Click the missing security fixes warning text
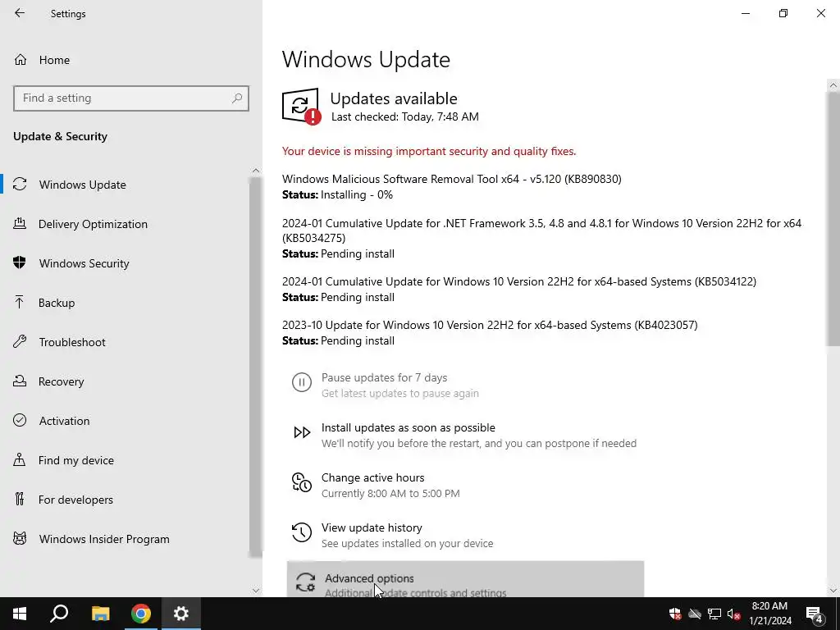The width and height of the screenshot is (840, 630). coord(428,151)
